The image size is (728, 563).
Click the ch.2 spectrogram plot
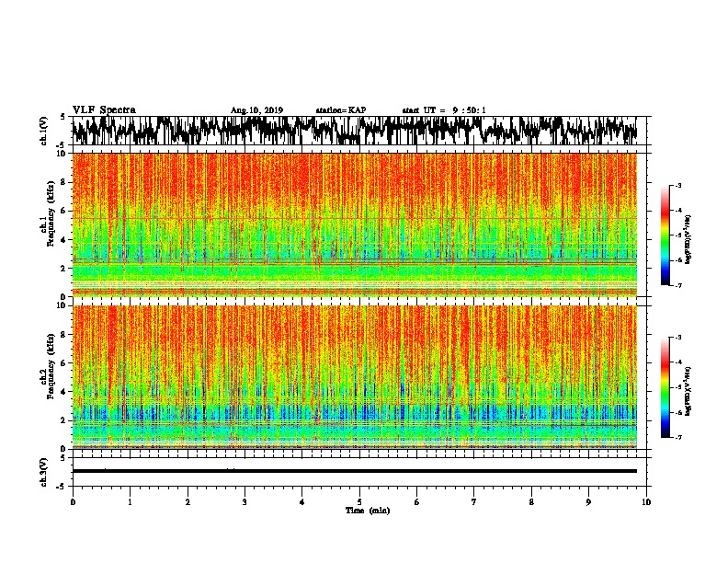click(x=354, y=377)
